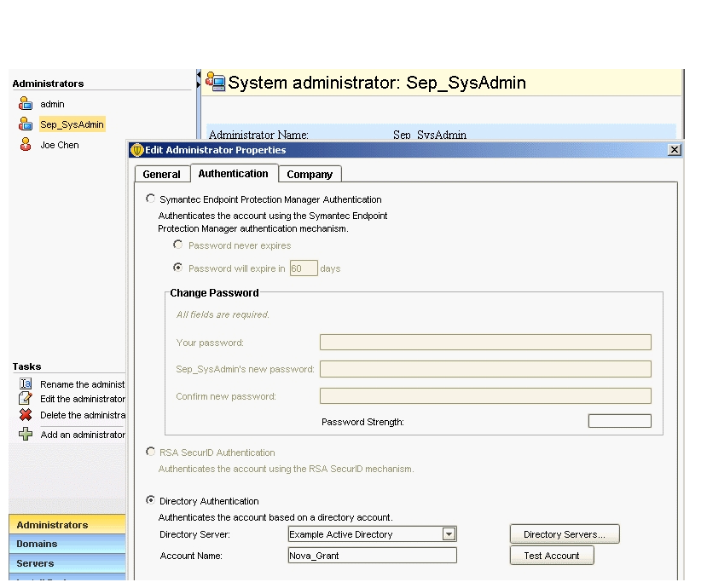The height and width of the screenshot is (588, 707).
Task: Choose the Password never expires option
Action: pos(177,245)
